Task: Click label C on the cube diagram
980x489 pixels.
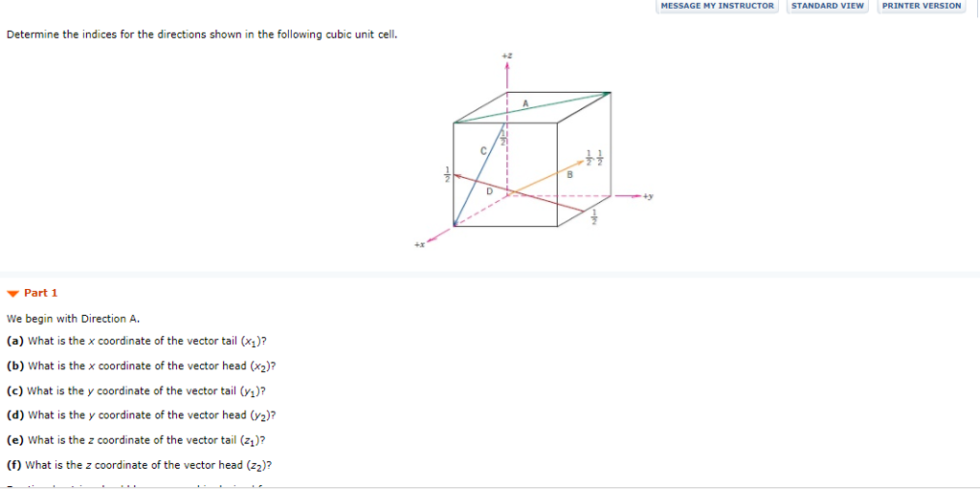Action: pos(483,151)
